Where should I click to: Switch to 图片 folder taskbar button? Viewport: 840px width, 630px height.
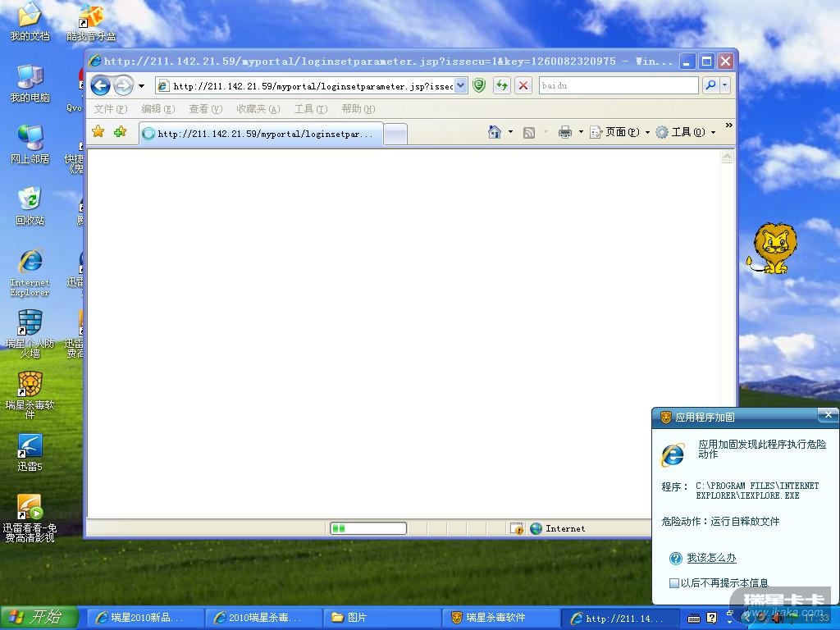[x=382, y=618]
